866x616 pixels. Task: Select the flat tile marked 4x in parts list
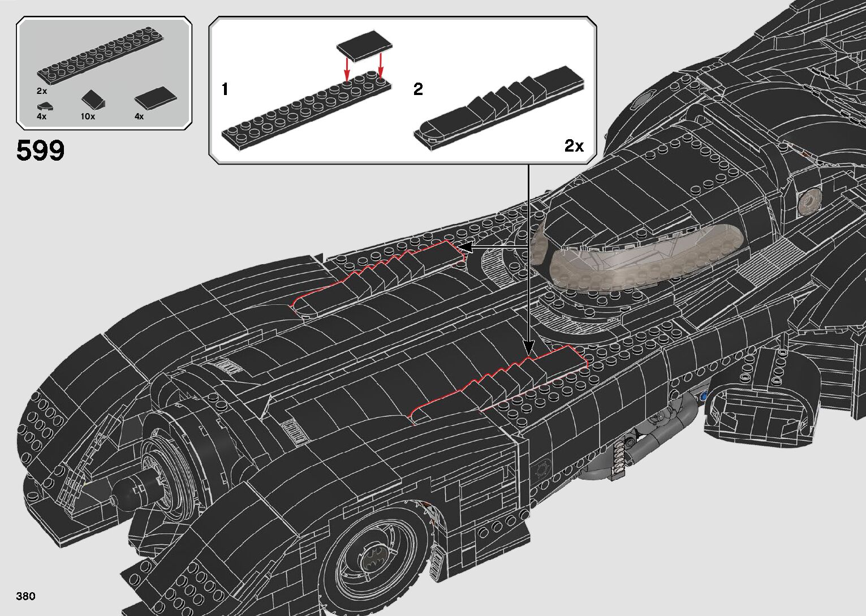155,98
